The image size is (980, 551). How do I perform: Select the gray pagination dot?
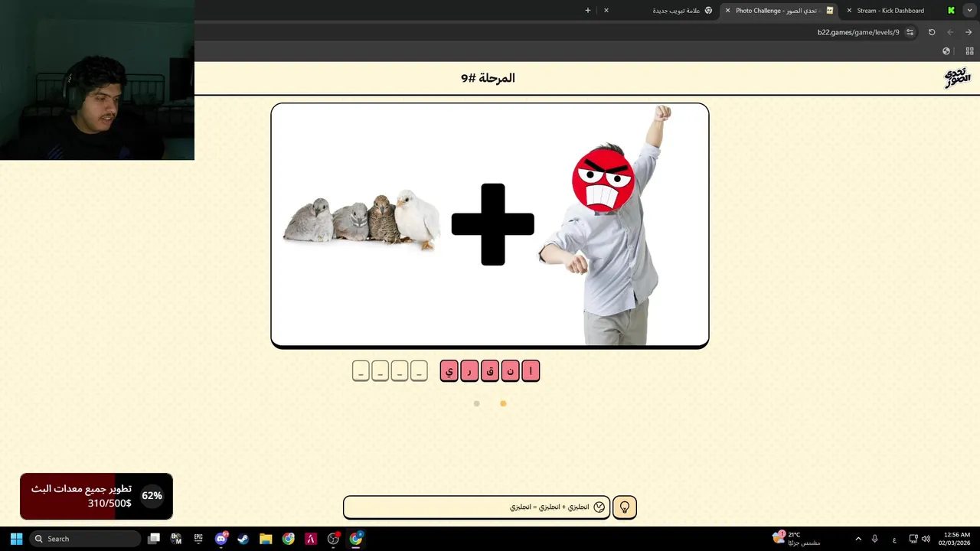pos(476,403)
